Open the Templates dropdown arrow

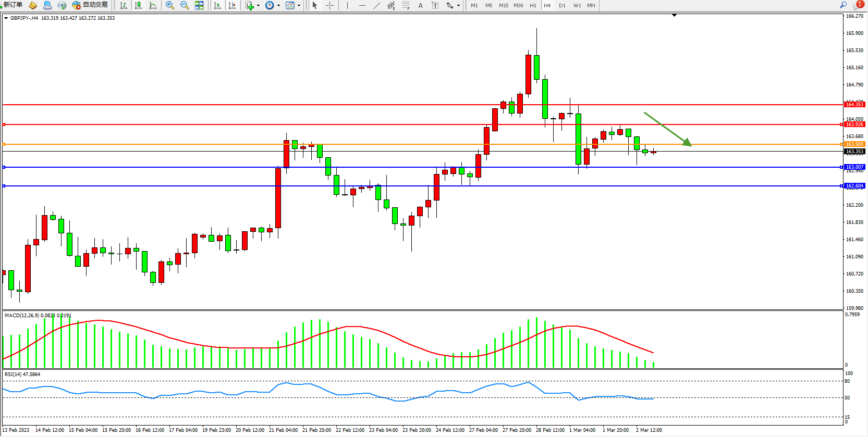click(x=299, y=6)
